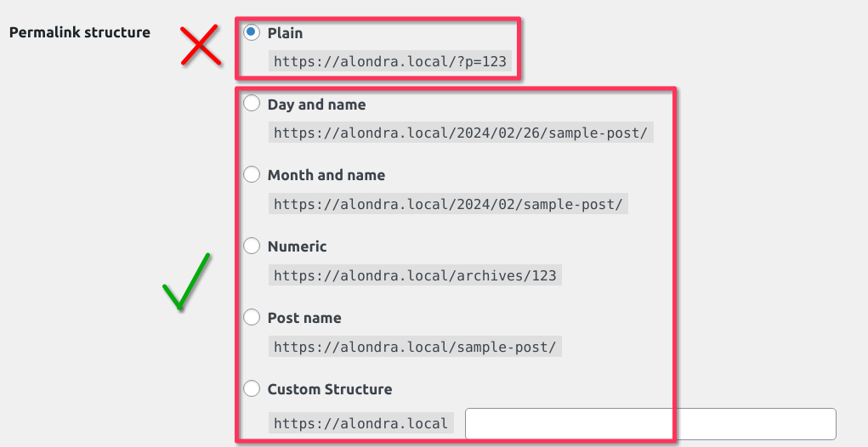
Task: Click the https://alondra.local prefix before input
Action: tap(361, 424)
